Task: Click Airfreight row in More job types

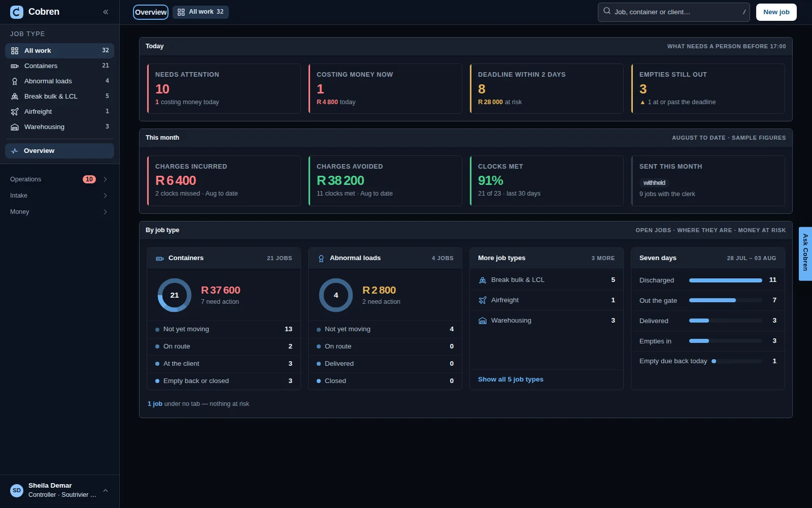Action: tap(547, 300)
